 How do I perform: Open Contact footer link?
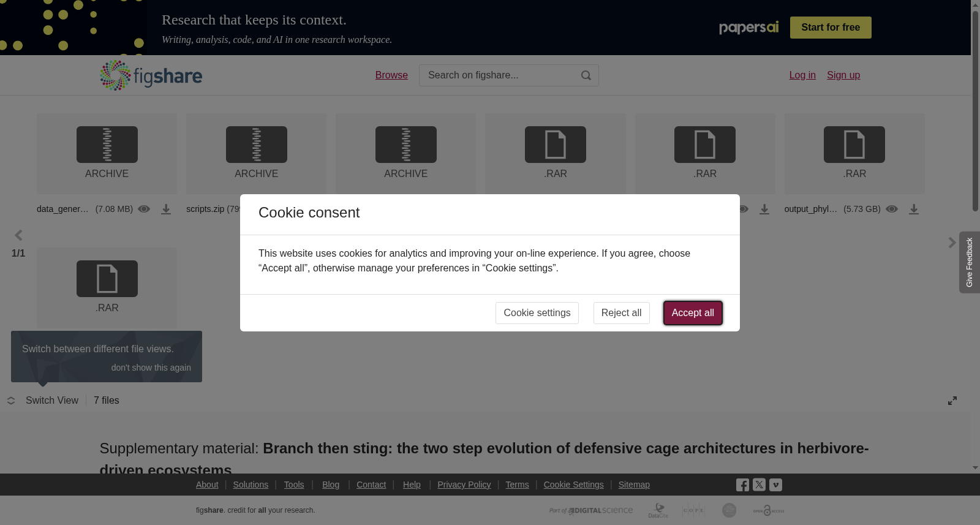click(x=371, y=485)
